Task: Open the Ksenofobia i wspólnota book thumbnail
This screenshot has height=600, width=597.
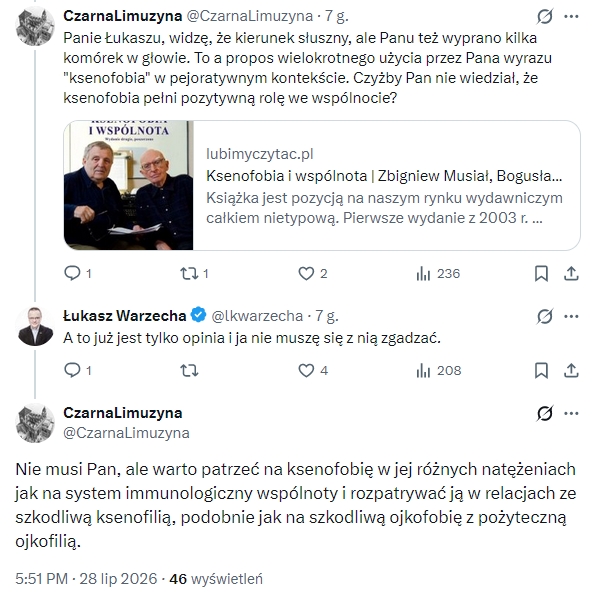Action: [x=129, y=186]
